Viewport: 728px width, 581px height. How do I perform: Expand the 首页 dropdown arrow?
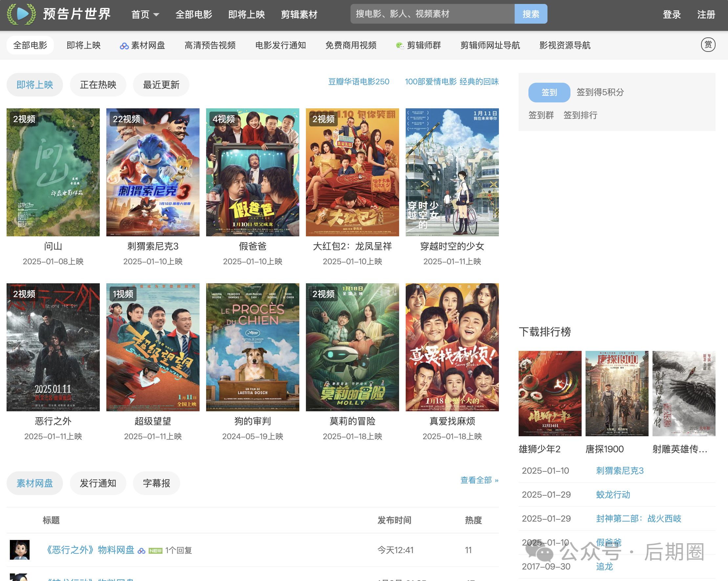click(x=156, y=15)
